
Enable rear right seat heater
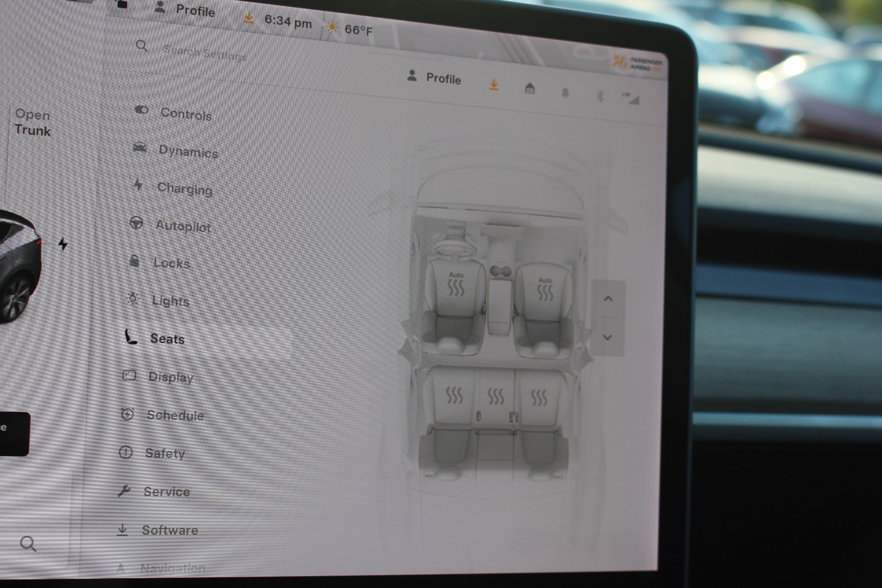click(538, 398)
